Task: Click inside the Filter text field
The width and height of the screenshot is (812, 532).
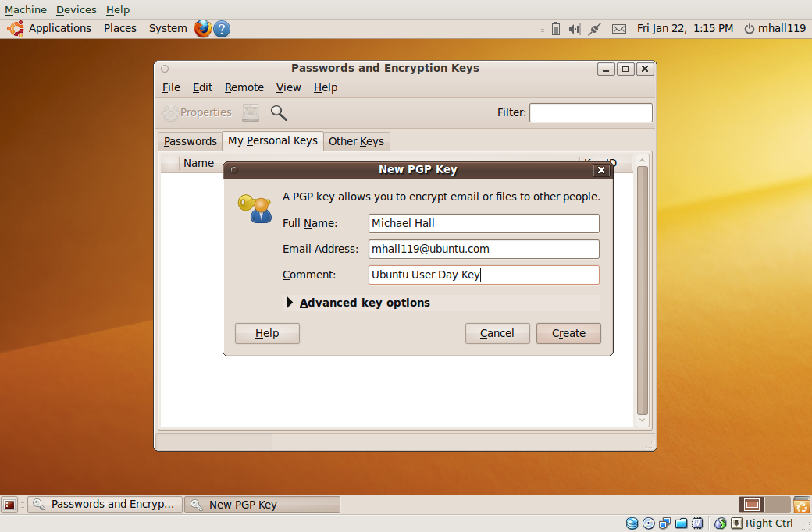Action: [x=590, y=112]
